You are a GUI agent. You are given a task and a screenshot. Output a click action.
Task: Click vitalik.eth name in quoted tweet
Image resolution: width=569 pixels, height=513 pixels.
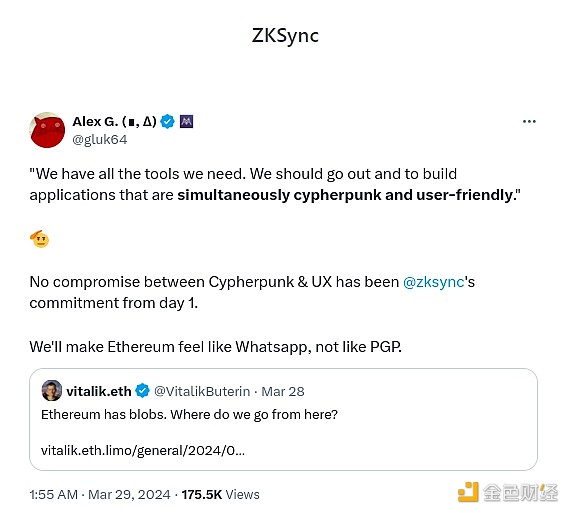(x=99, y=391)
